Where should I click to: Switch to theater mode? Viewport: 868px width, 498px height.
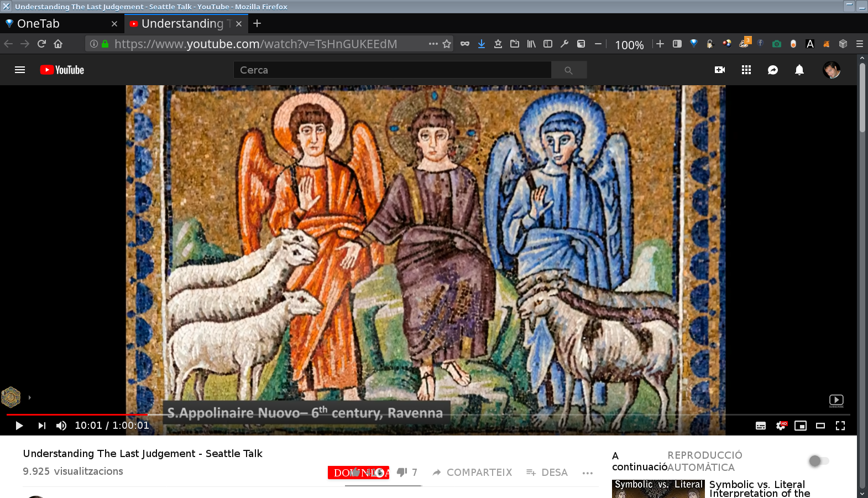pyautogui.click(x=820, y=426)
